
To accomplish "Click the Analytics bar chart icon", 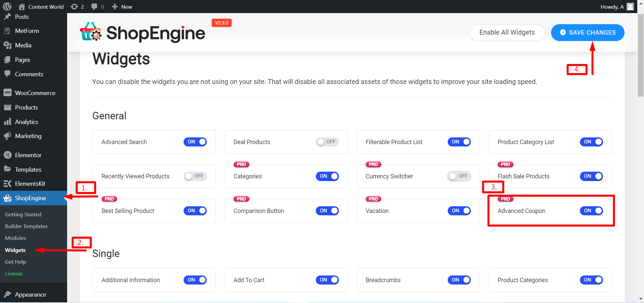I will pos(7,122).
